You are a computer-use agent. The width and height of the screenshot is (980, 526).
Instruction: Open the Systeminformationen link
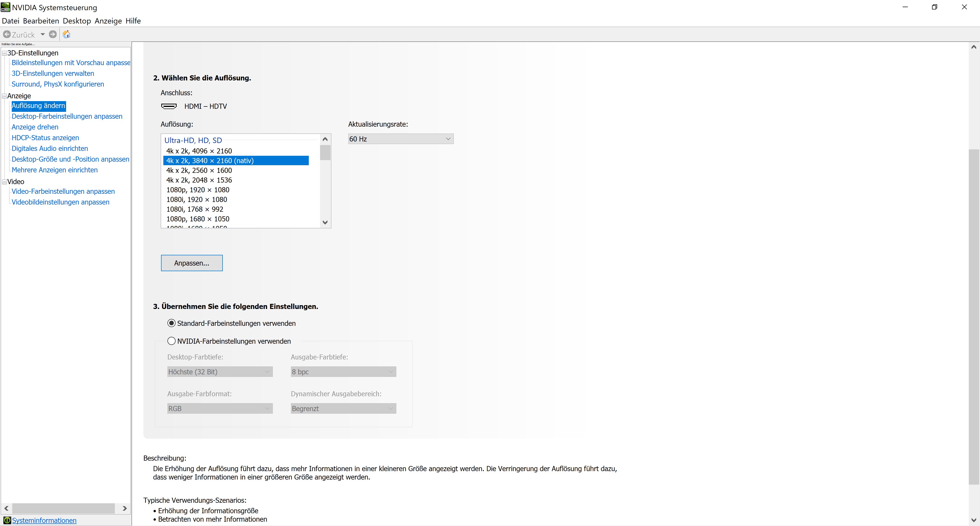coord(44,520)
